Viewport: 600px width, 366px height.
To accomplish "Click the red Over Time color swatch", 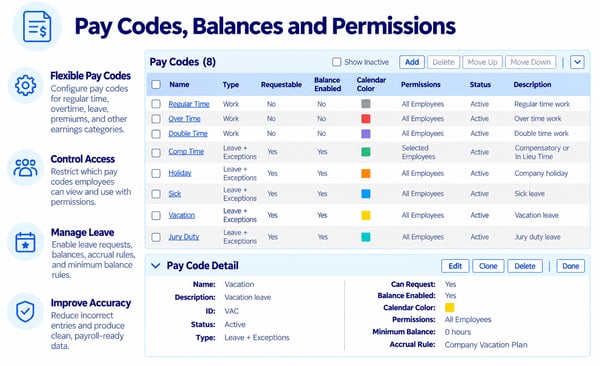I will point(366,119).
